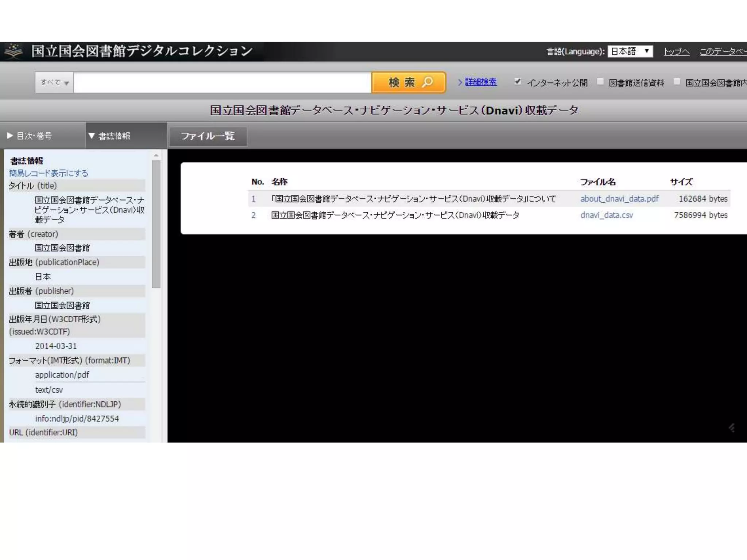This screenshot has height=560, width=747.
Task: Open the about_dnavi_data.pdf file link
Action: 619,199
